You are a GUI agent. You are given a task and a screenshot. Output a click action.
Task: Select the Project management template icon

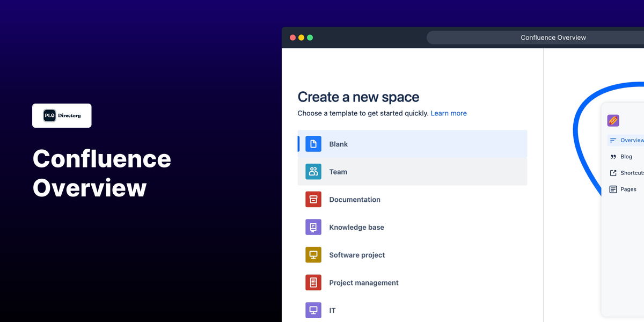pos(313,283)
